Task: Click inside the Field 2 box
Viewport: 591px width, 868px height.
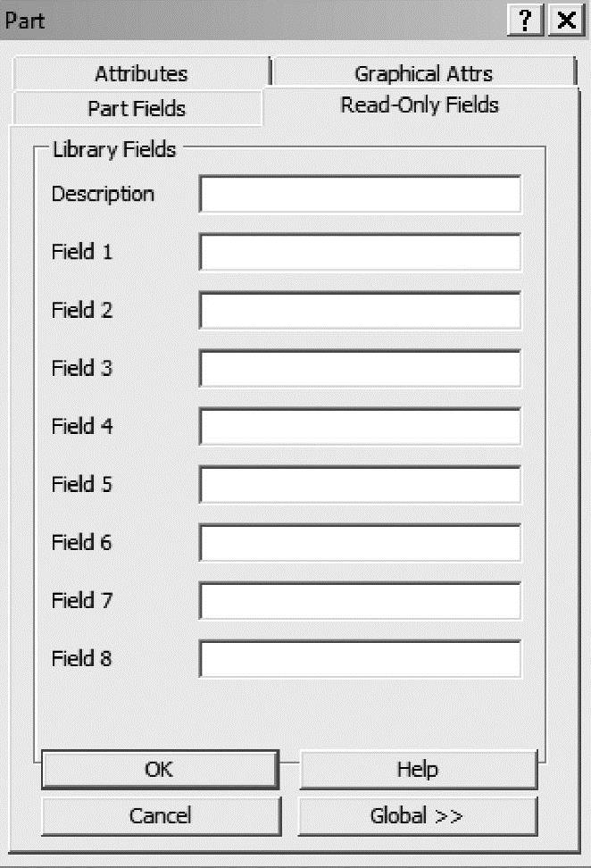Action: [360, 311]
